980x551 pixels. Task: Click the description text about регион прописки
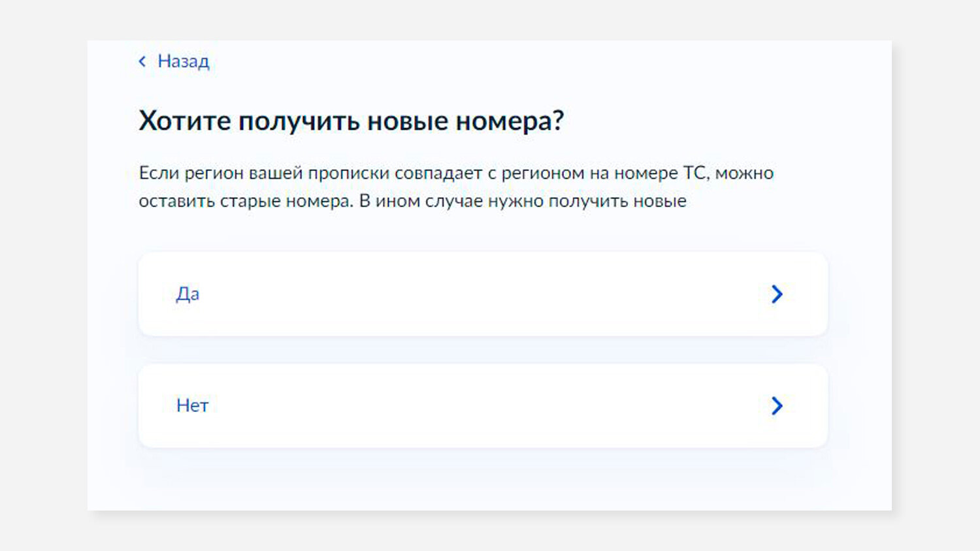click(x=456, y=187)
